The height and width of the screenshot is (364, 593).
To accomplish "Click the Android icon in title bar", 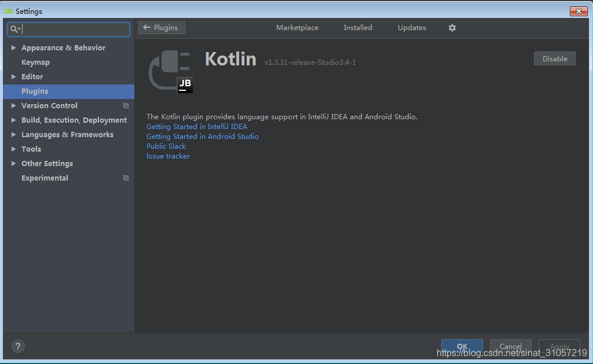I will click(x=8, y=12).
